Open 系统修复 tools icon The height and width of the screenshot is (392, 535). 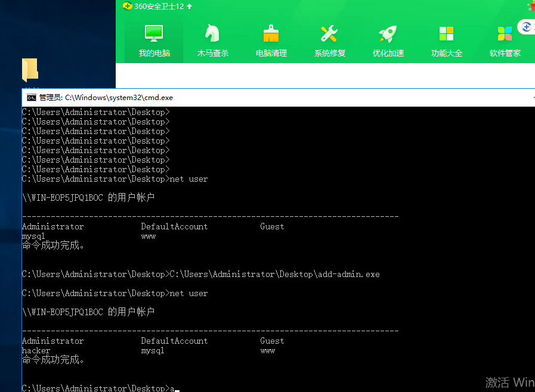[x=329, y=33]
